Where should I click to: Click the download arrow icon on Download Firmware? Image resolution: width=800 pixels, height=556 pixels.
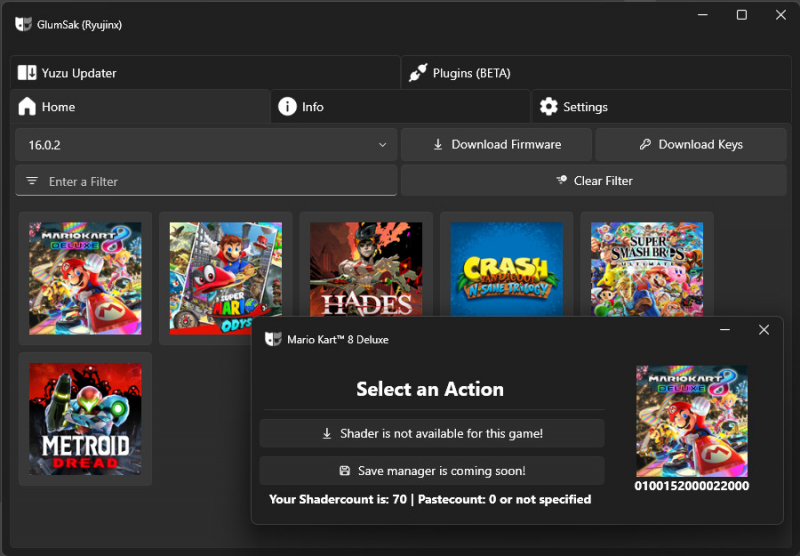(438, 144)
